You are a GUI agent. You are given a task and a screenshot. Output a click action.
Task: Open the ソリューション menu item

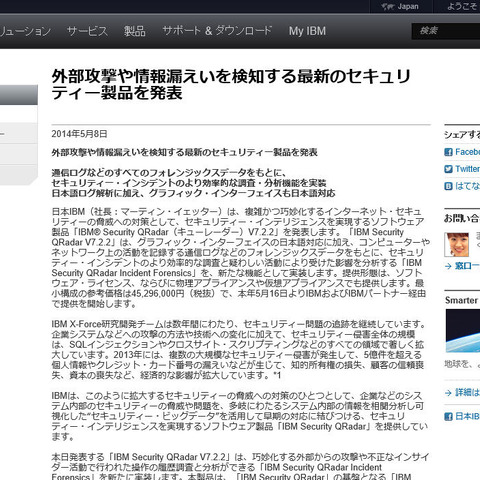25,31
